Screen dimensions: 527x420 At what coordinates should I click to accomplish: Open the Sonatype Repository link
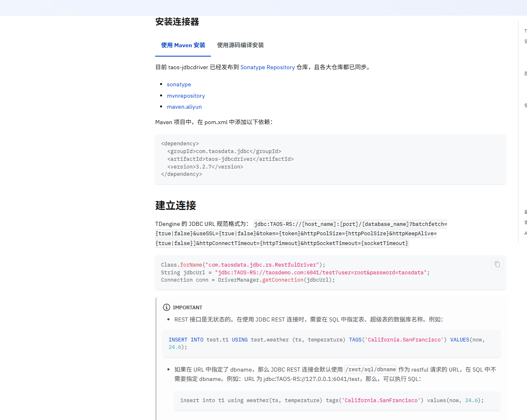[x=267, y=67]
